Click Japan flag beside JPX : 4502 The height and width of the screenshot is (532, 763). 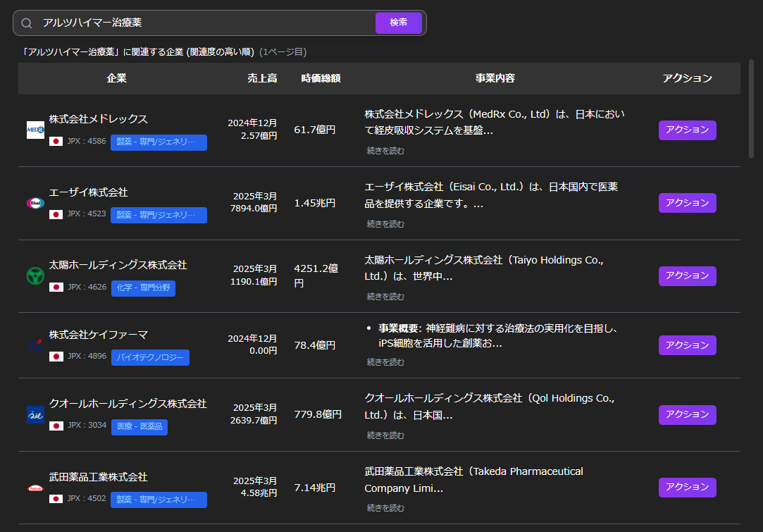click(x=56, y=499)
